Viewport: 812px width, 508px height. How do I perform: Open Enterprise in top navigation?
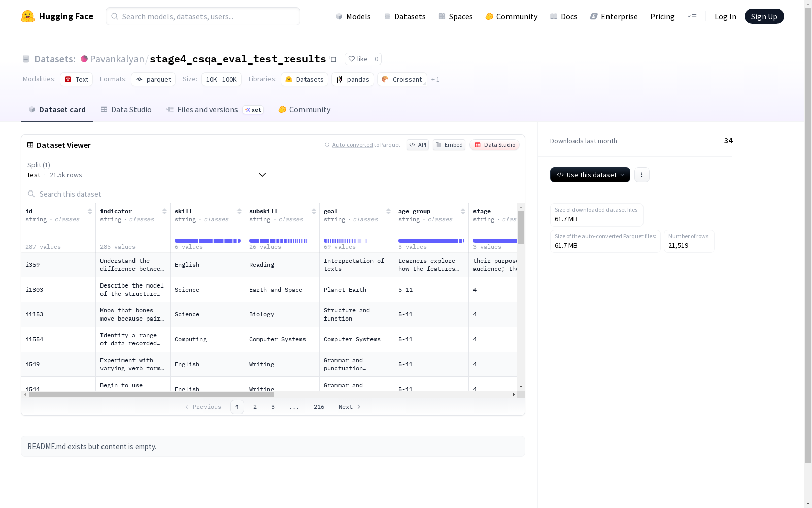click(614, 16)
